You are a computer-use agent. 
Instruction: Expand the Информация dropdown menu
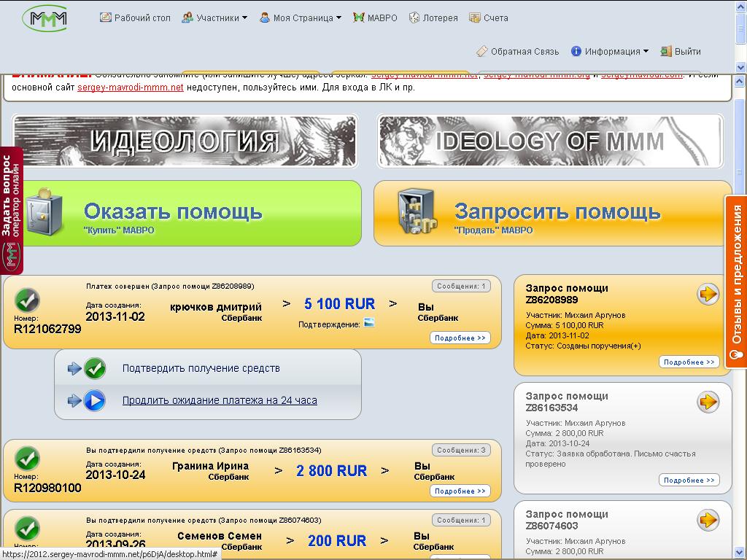[x=609, y=52]
